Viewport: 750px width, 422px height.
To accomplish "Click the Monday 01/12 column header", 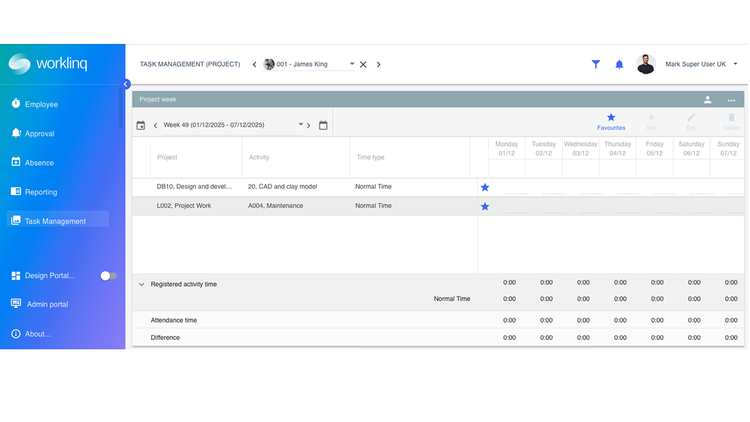I will point(507,149).
